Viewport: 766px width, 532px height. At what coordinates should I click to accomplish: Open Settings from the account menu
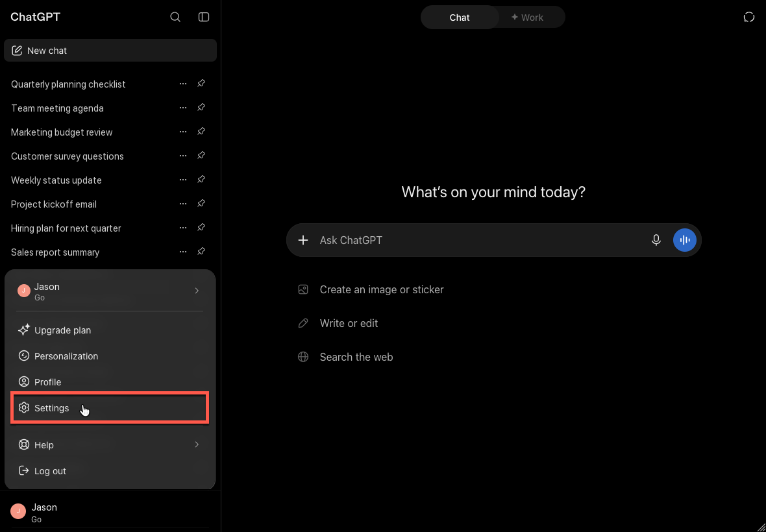(110, 407)
